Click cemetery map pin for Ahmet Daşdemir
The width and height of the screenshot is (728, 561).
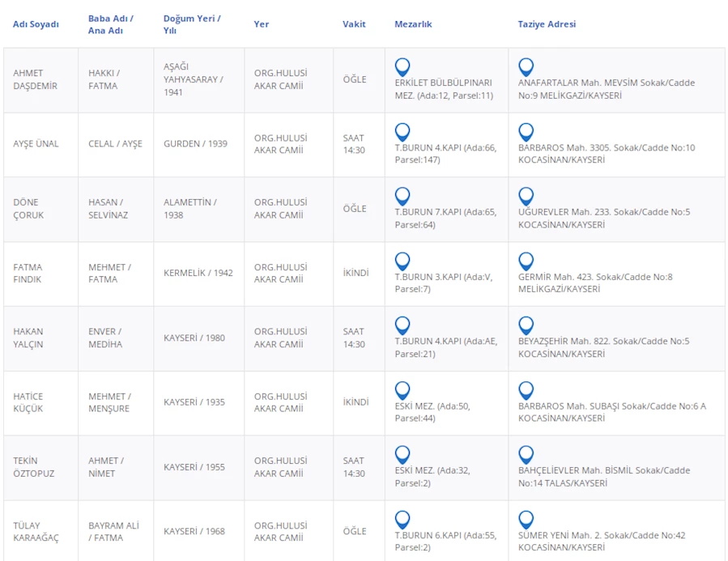point(402,67)
